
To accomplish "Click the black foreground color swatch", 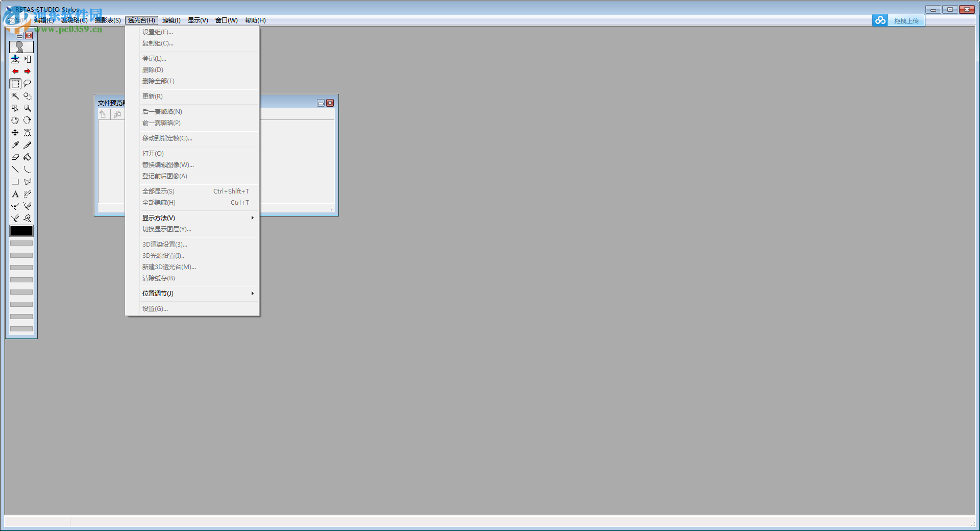I will 21,231.
